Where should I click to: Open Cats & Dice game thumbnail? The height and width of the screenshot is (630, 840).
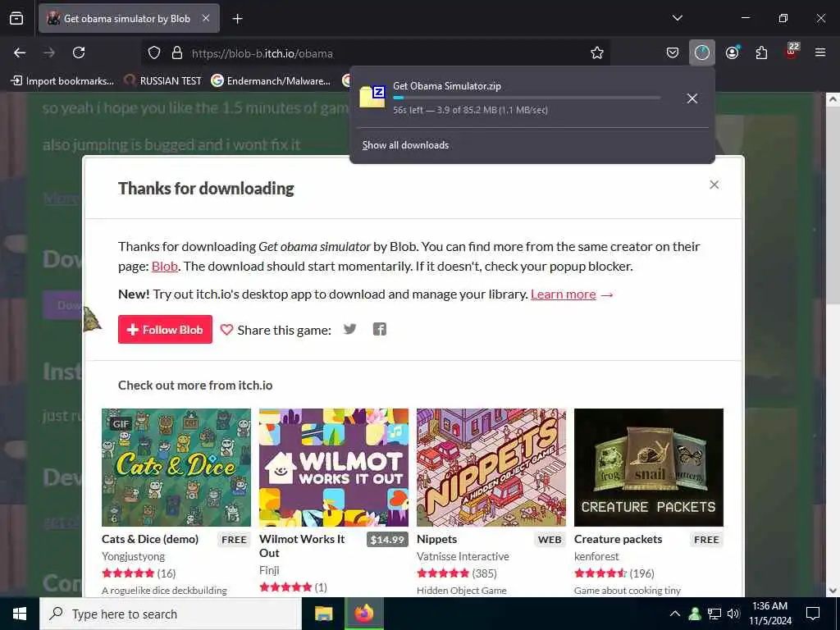coord(176,467)
